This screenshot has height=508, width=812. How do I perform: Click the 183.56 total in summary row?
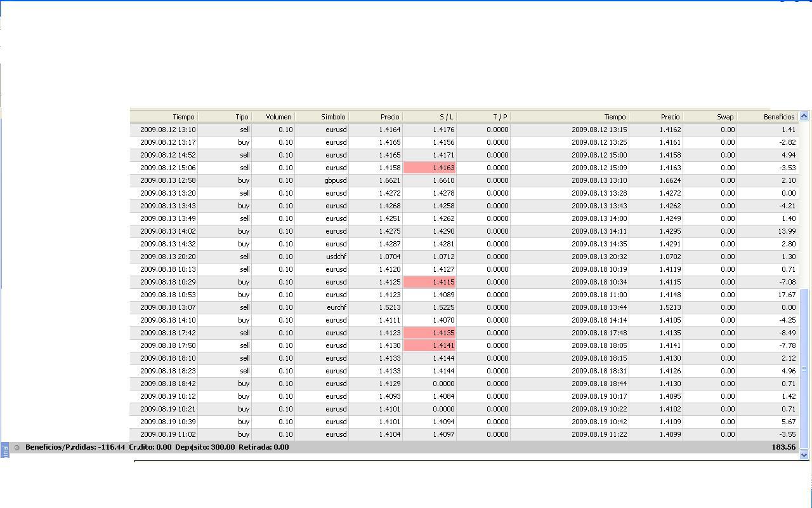click(x=783, y=447)
